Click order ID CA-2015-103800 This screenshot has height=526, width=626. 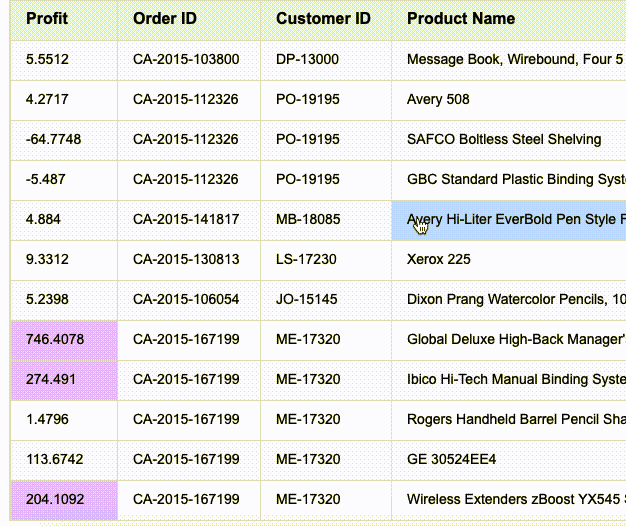(186, 60)
